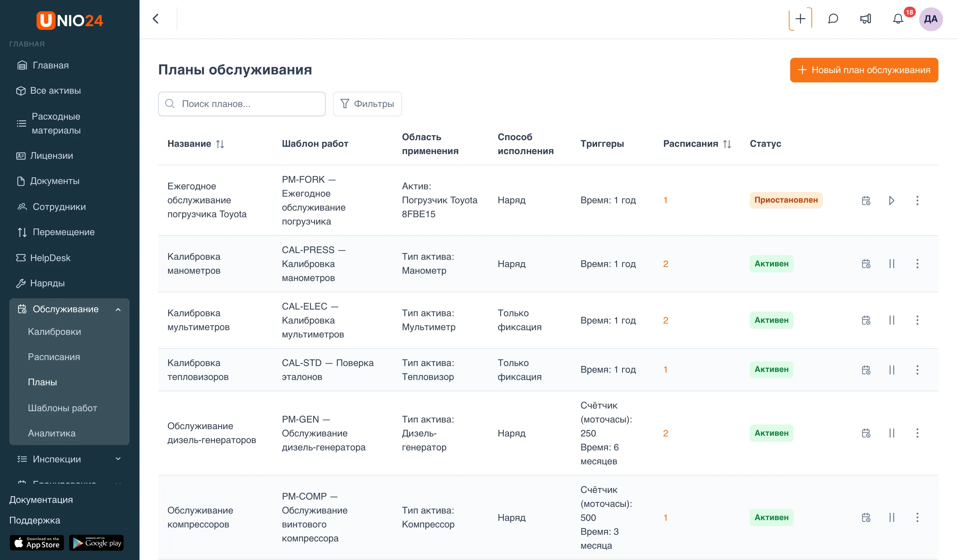The width and height of the screenshot is (957, 560).
Task: Open the ДА user avatar
Action: [x=931, y=19]
